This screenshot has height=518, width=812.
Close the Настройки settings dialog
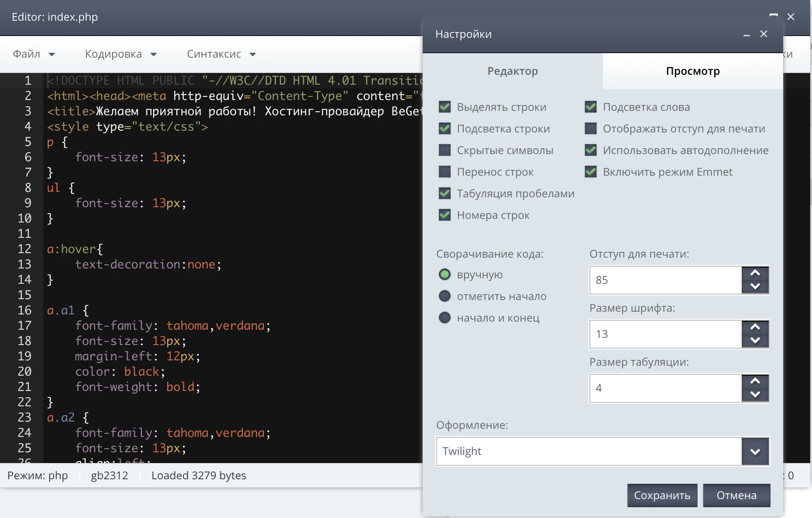click(x=764, y=34)
